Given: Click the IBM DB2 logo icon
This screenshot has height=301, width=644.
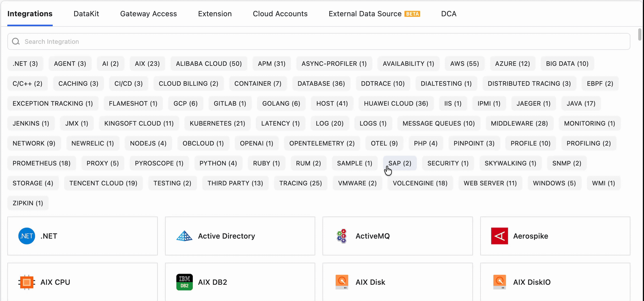Looking at the screenshot, I should [184, 282].
